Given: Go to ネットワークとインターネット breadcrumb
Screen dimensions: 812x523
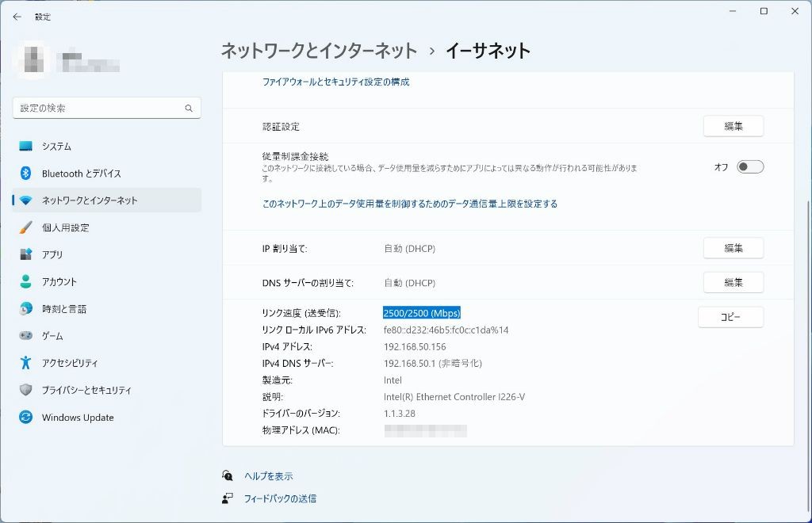Looking at the screenshot, I should tap(319, 52).
